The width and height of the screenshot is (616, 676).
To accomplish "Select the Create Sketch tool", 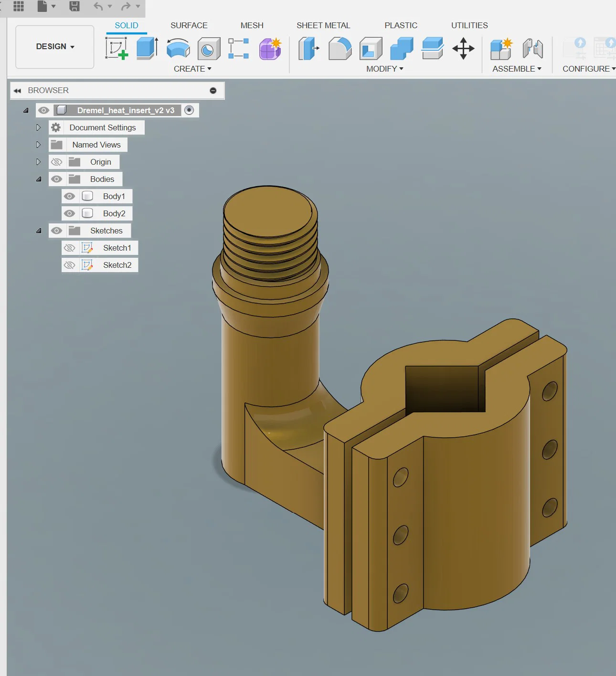I will click(117, 49).
